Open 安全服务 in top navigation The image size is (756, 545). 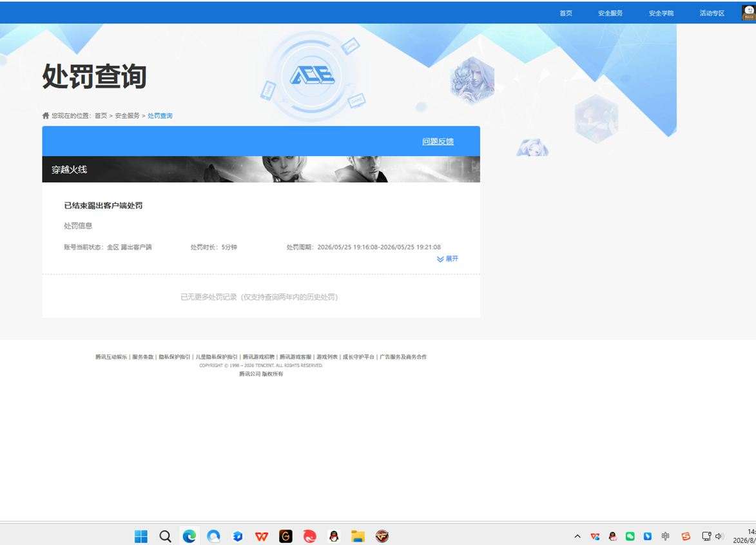tap(610, 13)
